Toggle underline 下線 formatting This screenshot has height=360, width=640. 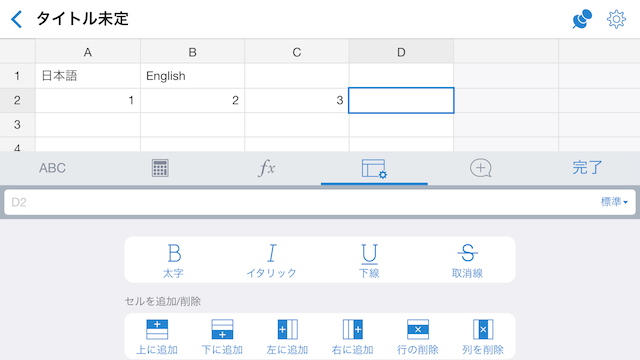pyautogui.click(x=369, y=260)
